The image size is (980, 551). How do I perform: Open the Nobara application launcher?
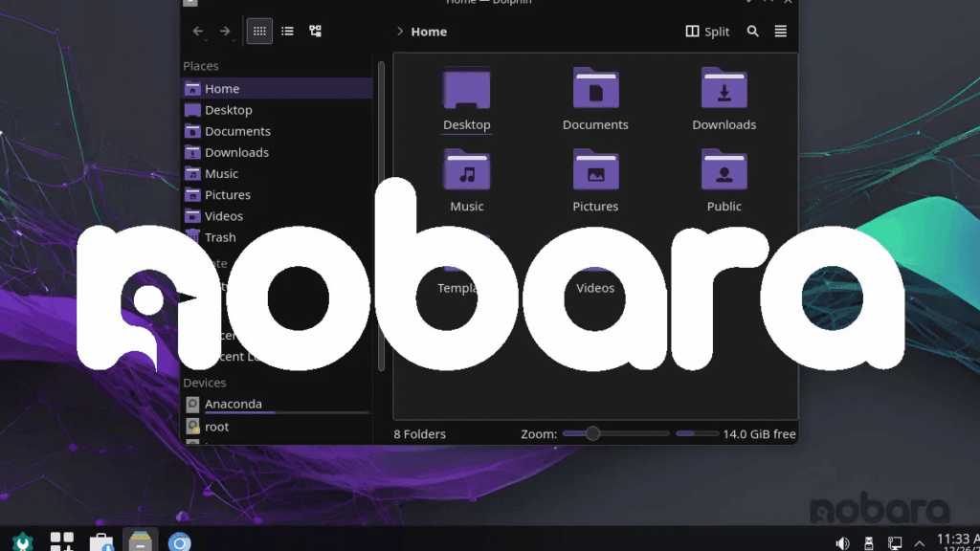[x=21, y=541]
